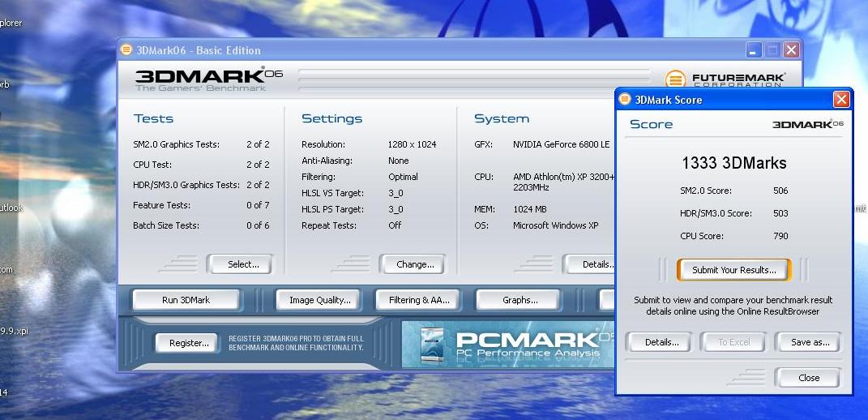Close the 3DMark Score dialog via Close button
This screenshot has height=420, width=868.
tap(808, 377)
